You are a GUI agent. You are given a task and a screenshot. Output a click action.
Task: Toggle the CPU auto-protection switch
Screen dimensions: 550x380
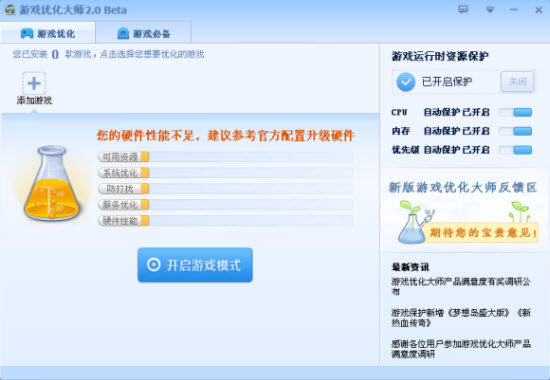click(x=515, y=112)
